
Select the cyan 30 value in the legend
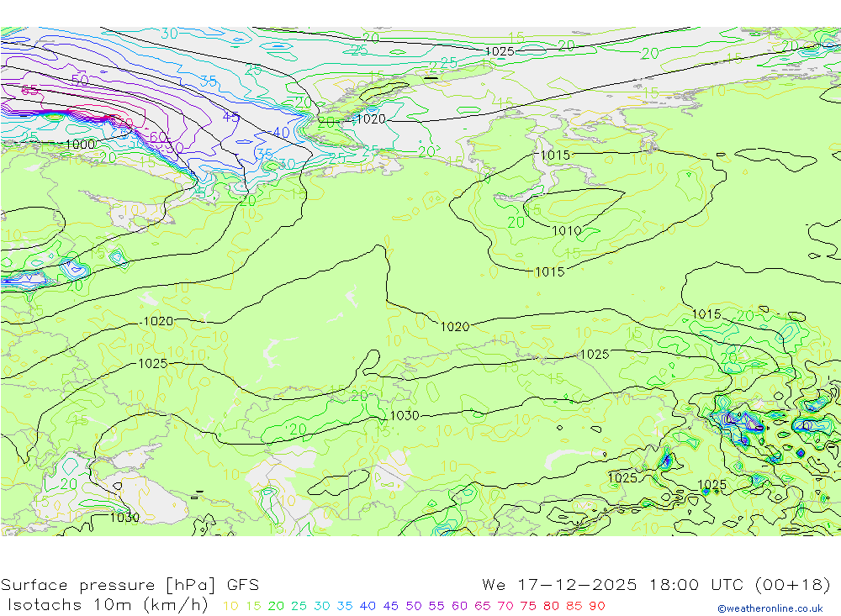(322, 607)
